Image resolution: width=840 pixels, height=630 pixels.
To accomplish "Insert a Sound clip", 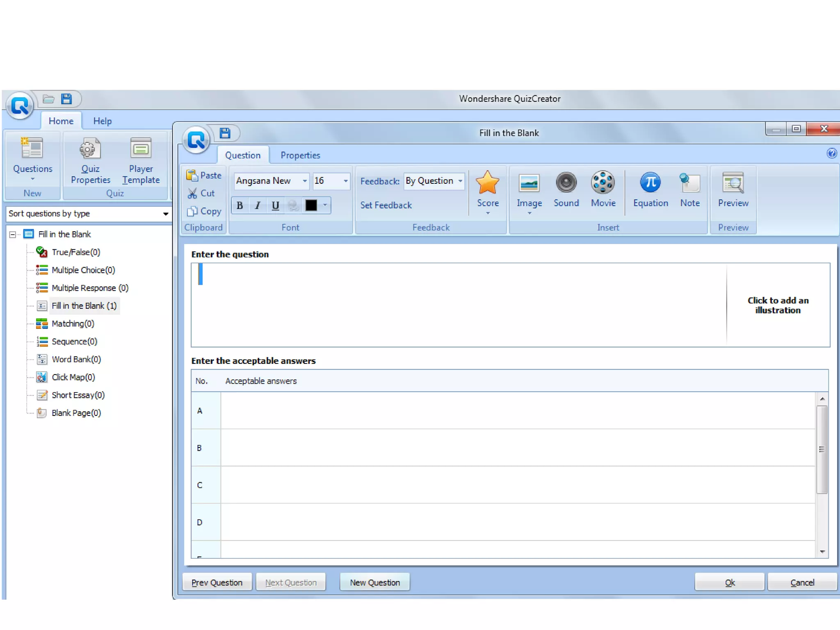I will click(566, 189).
